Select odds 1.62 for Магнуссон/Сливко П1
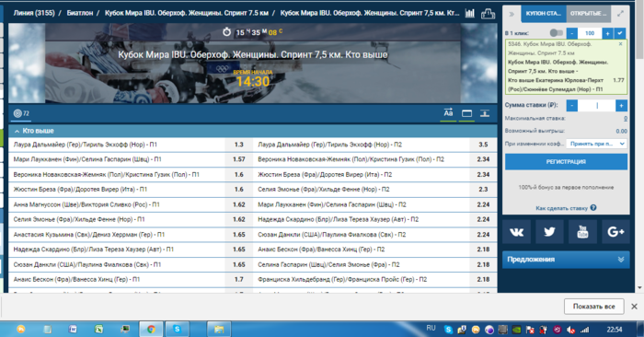The width and height of the screenshot is (644, 337). coord(238,204)
